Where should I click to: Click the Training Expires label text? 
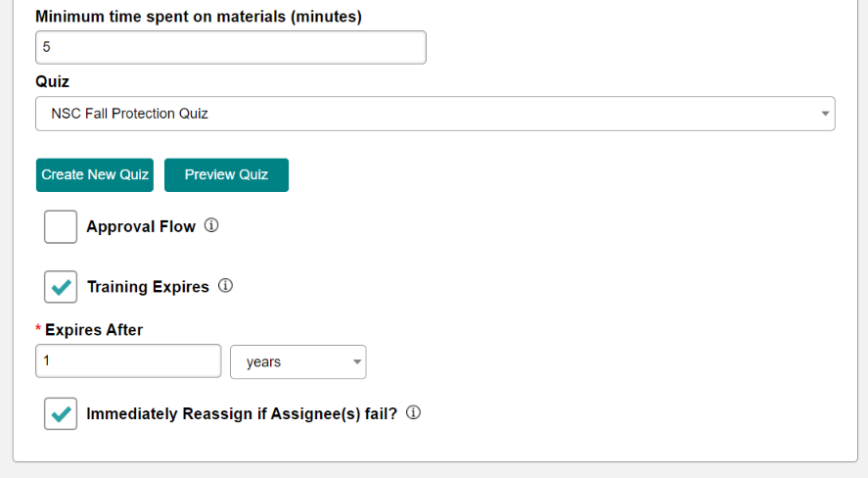click(149, 287)
